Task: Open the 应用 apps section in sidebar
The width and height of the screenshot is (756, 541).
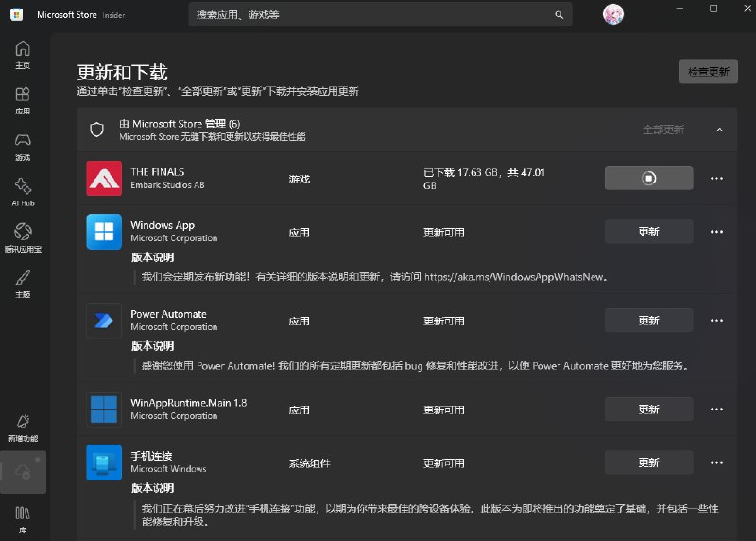Action: (23, 101)
